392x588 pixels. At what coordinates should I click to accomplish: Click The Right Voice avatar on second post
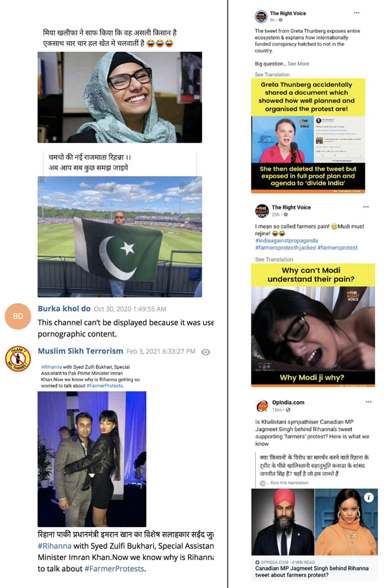click(262, 211)
